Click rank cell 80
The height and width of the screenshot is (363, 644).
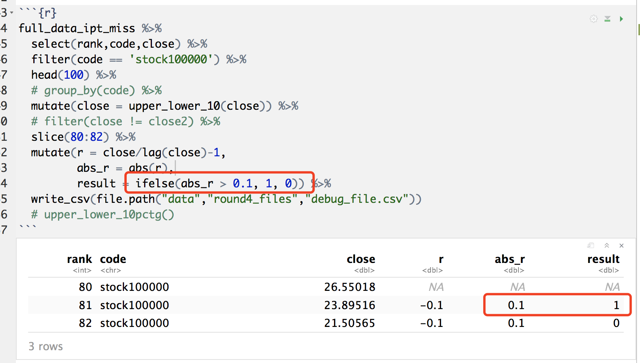click(85, 287)
